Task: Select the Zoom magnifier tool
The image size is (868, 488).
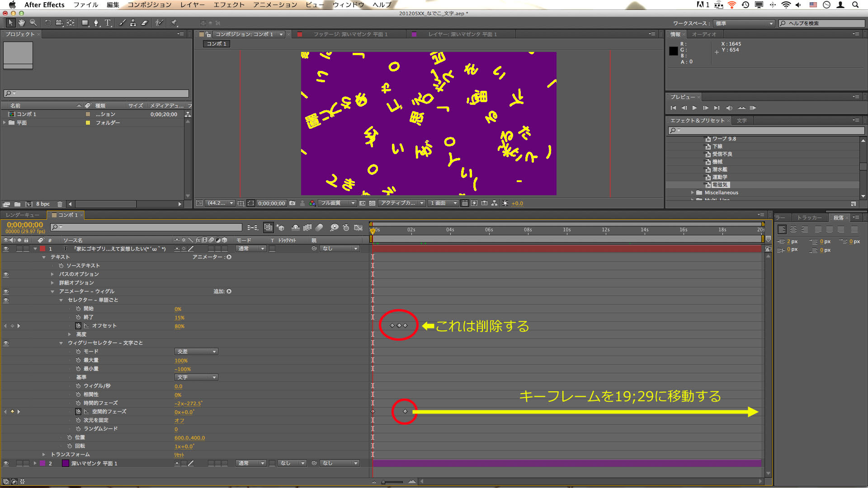Action: pyautogui.click(x=33, y=23)
